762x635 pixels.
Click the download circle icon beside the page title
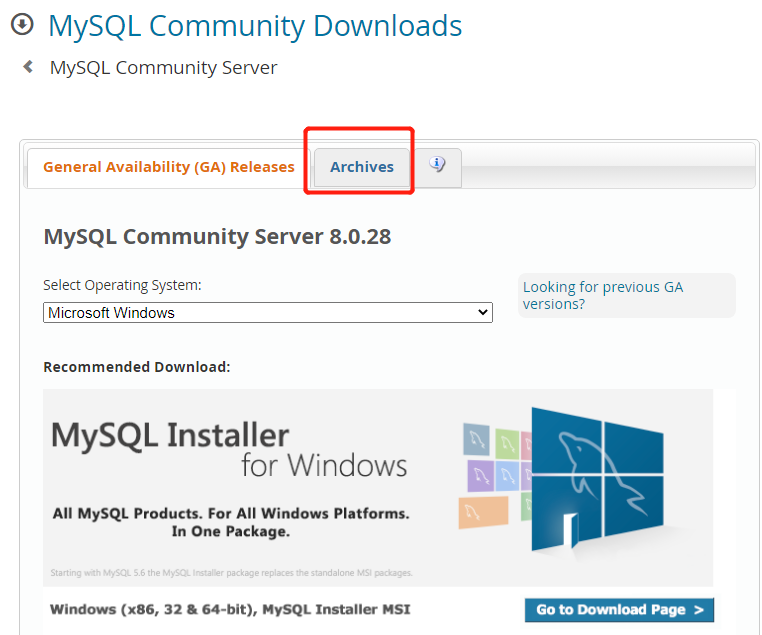22,24
